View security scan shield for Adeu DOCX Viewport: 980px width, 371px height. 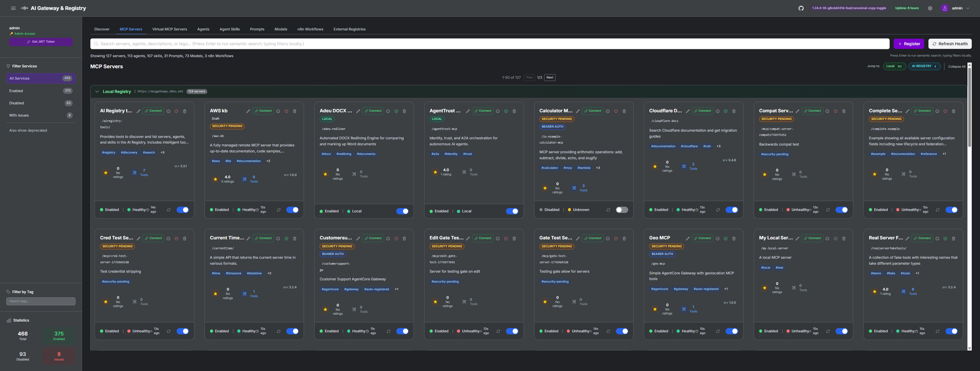(396, 111)
